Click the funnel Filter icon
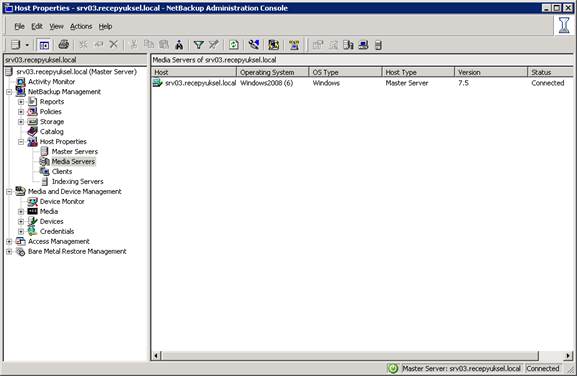The height and width of the screenshot is (376, 577). coord(199,45)
